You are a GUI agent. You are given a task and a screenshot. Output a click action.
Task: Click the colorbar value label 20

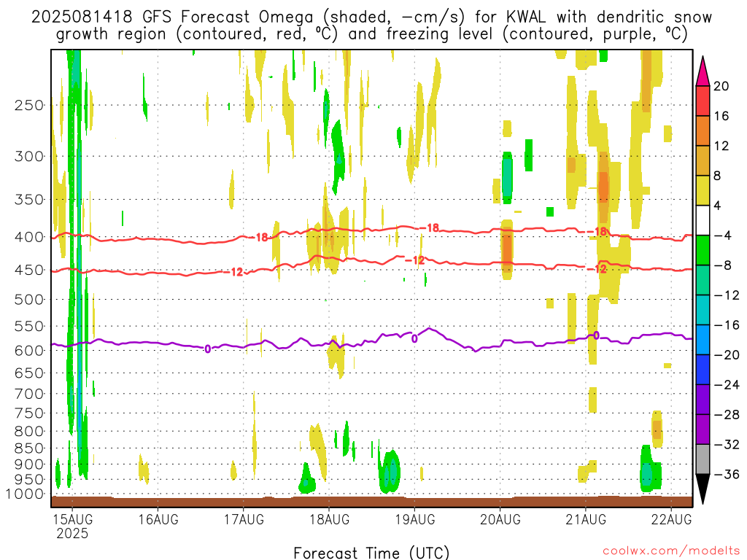[721, 86]
